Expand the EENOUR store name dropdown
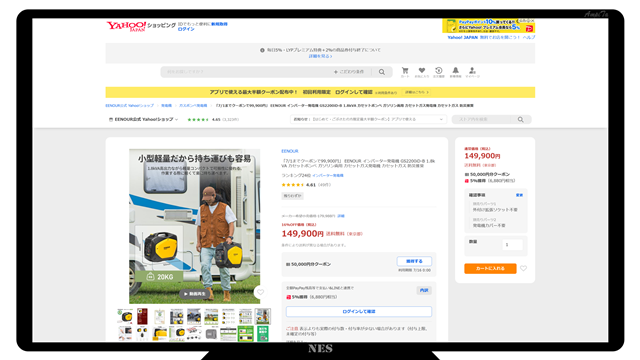 143,120
